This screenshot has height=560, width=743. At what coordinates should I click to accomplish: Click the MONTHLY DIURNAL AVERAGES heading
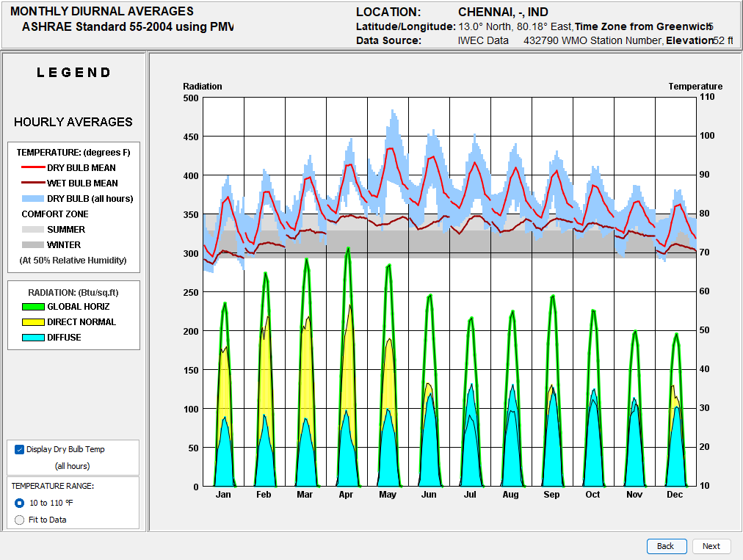click(102, 11)
